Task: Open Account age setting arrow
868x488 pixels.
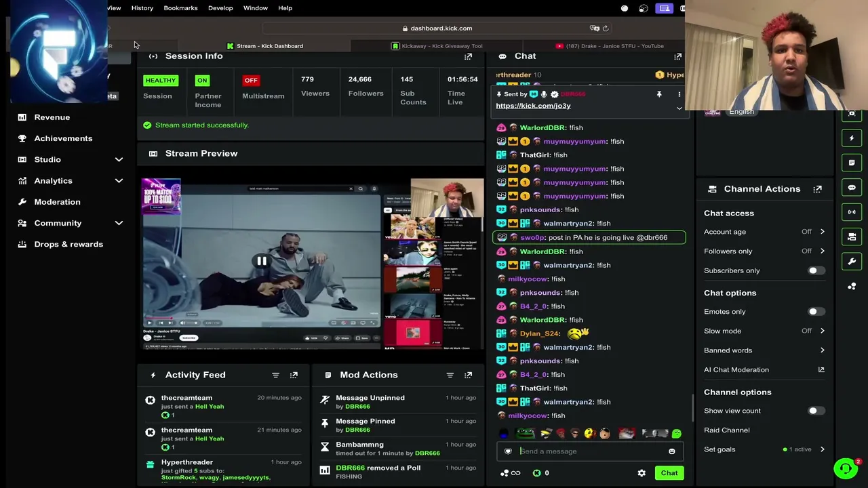Action: [822, 232]
